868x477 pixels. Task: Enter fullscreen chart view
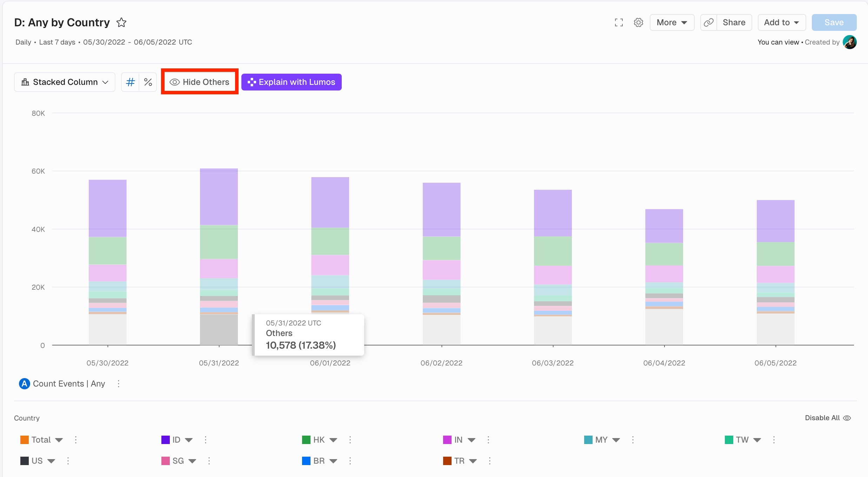point(619,22)
